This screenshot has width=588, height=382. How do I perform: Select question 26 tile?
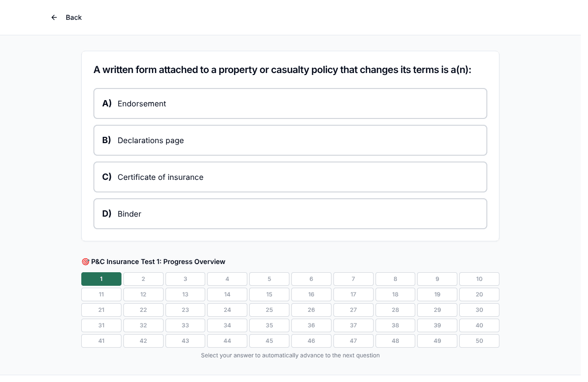(x=311, y=310)
